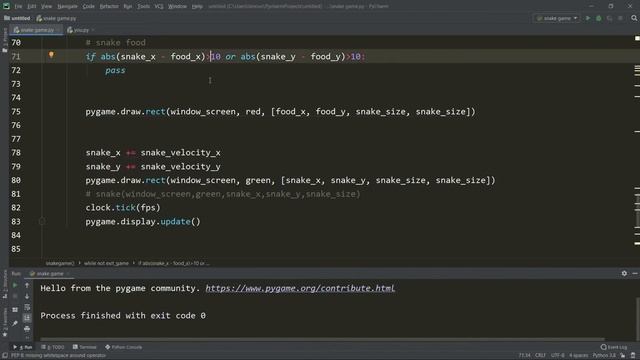Click the if abs(snake_x... breadcrumb
Screen dimensions: 640x360
point(173,263)
